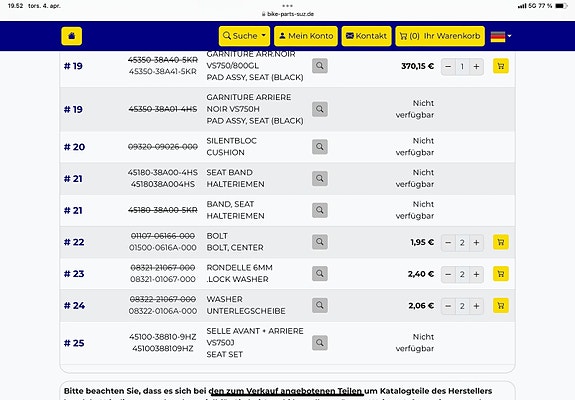Decrease quantity of 1,95 € bolt
Viewport: 575px width, 400px height.
pos(448,243)
